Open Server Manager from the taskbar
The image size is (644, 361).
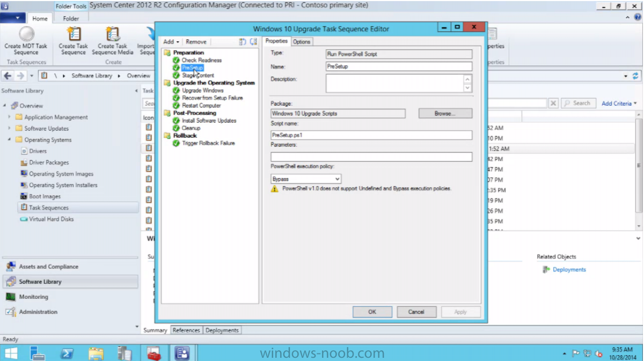[38, 353]
